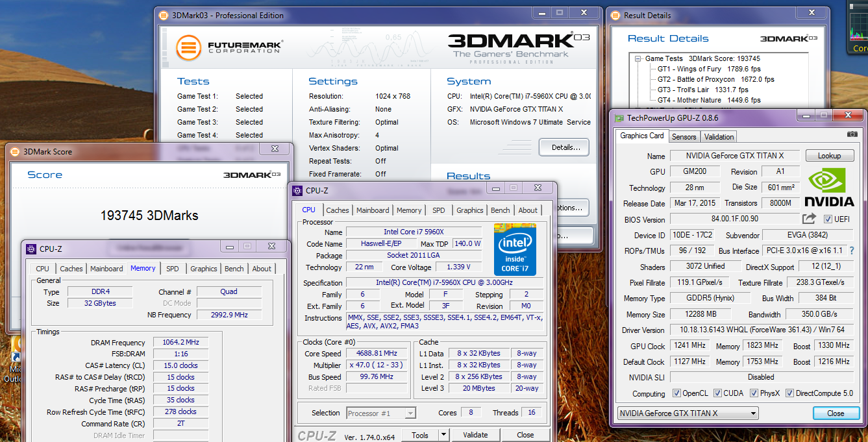Open the Processor #1 selection dropdown

pyautogui.click(x=381, y=413)
